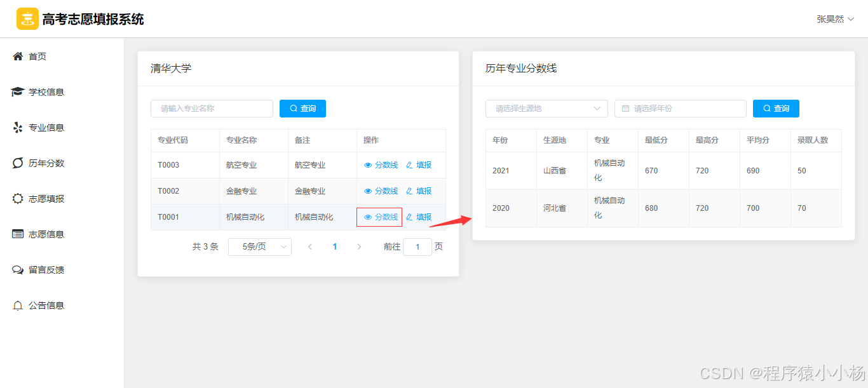Click the 备注 column header

(322, 140)
